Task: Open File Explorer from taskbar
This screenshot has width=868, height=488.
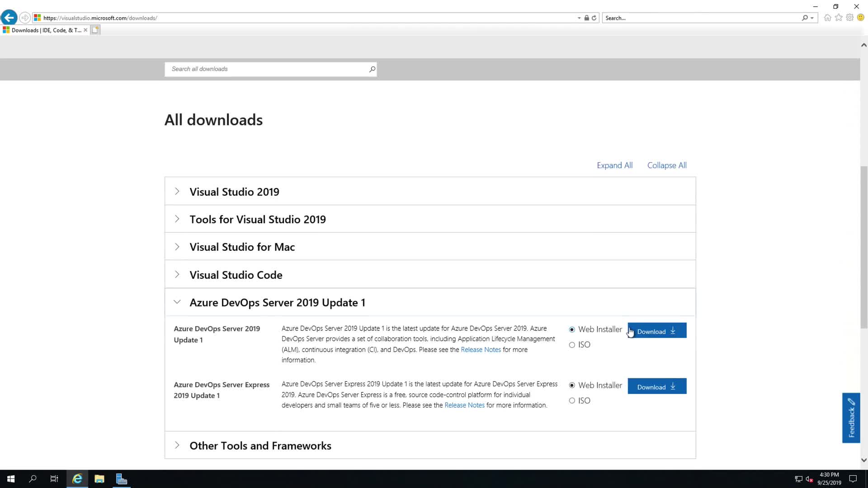Action: pyautogui.click(x=99, y=479)
